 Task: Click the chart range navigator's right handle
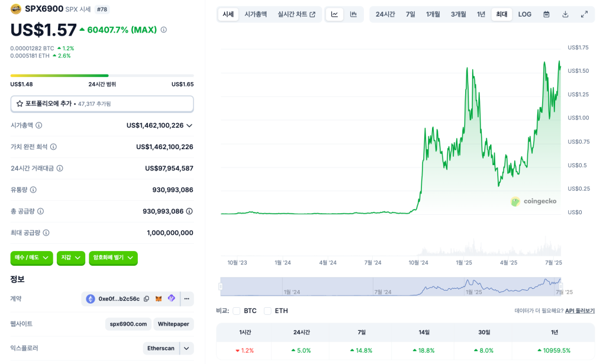click(560, 286)
